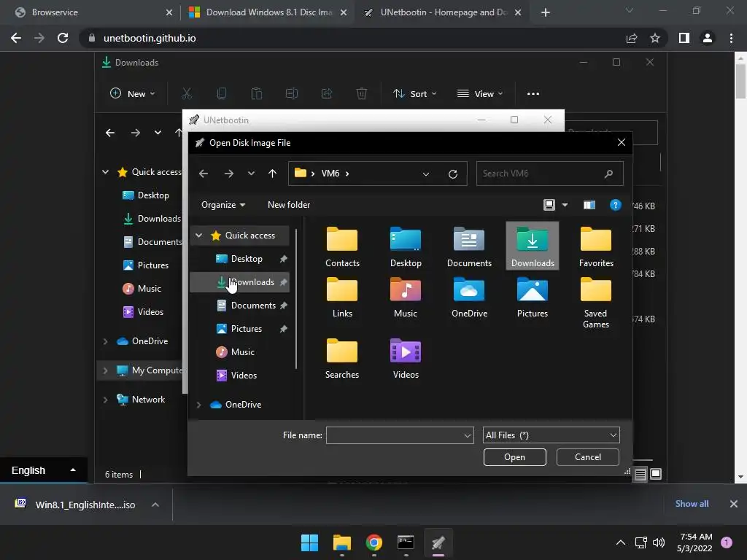This screenshot has height=560, width=747.
Task: Select Desktop in dialog Quick access
Action: (239, 259)
